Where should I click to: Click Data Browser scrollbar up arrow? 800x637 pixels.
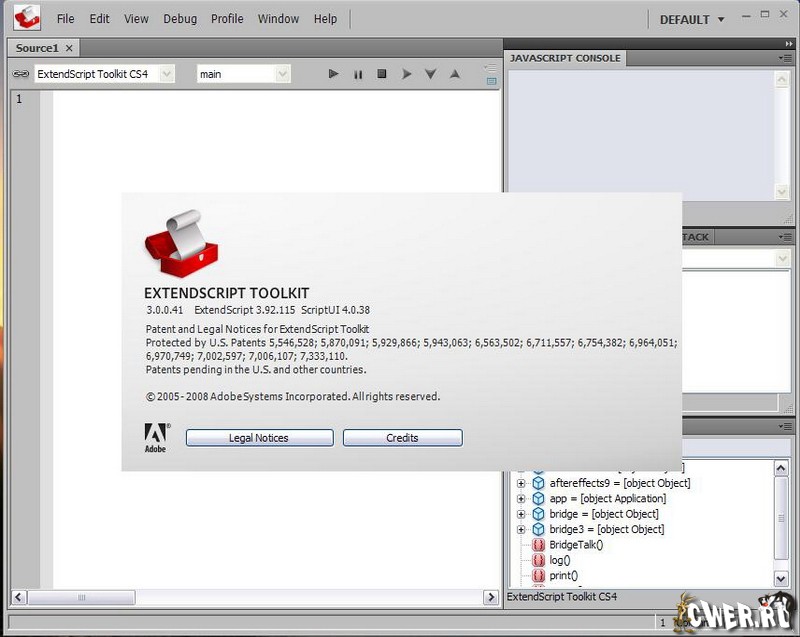tap(781, 468)
